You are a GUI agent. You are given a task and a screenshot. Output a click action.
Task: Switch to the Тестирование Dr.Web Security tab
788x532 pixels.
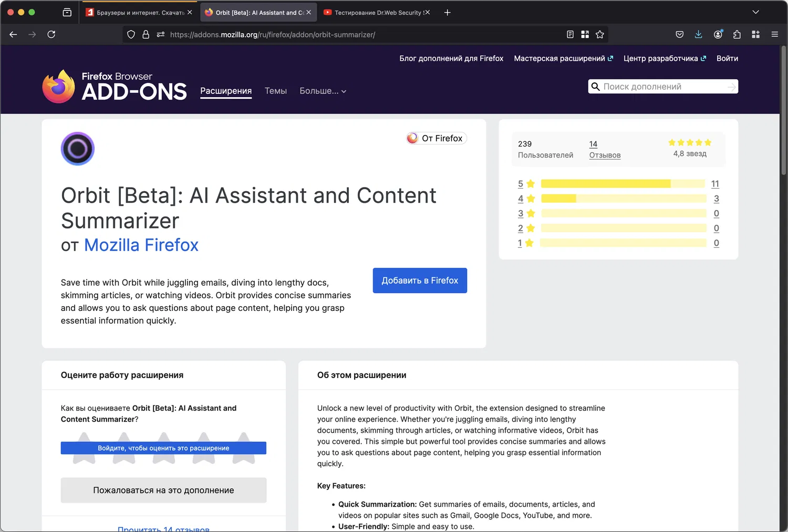pyautogui.click(x=376, y=13)
